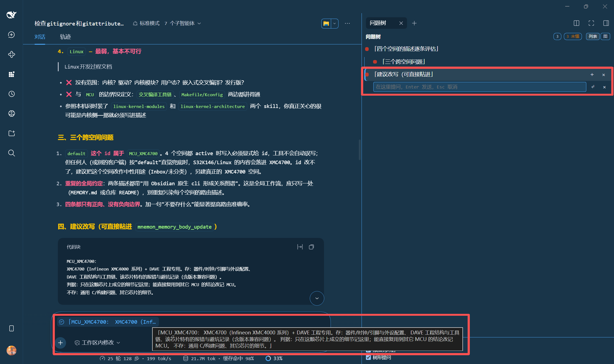Click the default inline code tag
Screen dimensions: 614x364
76,153
